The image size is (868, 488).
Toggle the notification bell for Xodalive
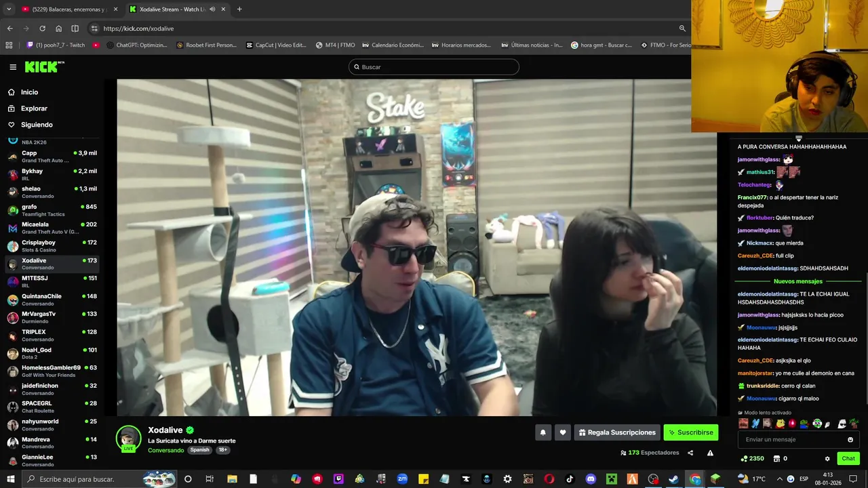tap(542, 432)
